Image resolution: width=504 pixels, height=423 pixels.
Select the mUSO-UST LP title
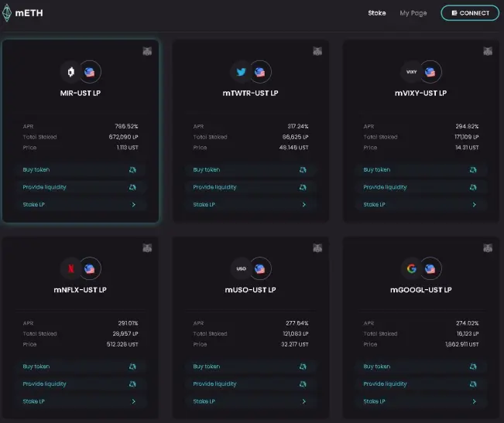[x=250, y=290]
